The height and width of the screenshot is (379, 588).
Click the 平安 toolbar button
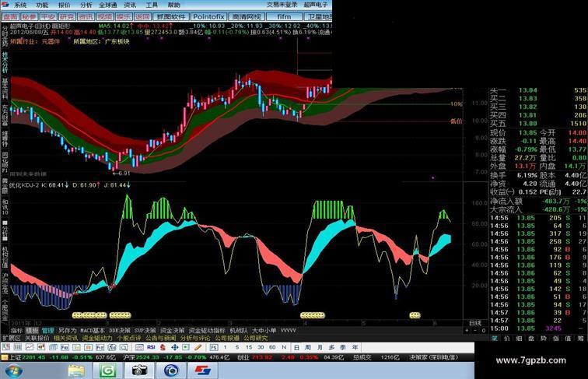click(48, 17)
